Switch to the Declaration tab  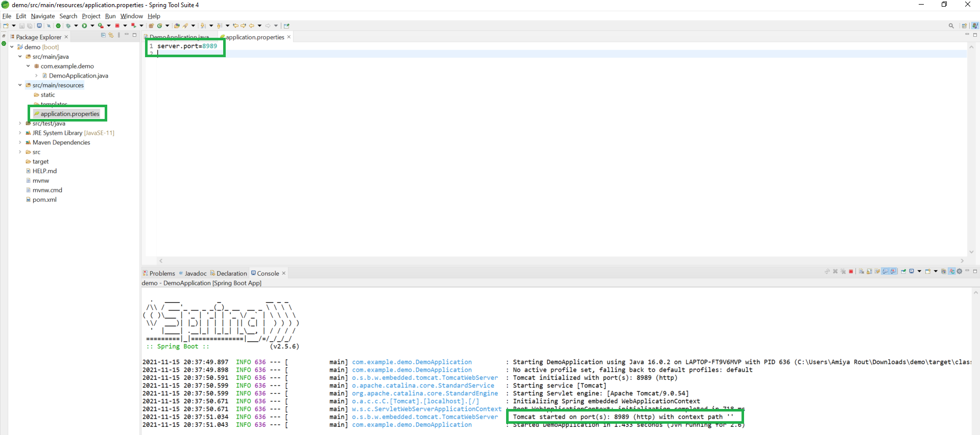tap(229, 273)
